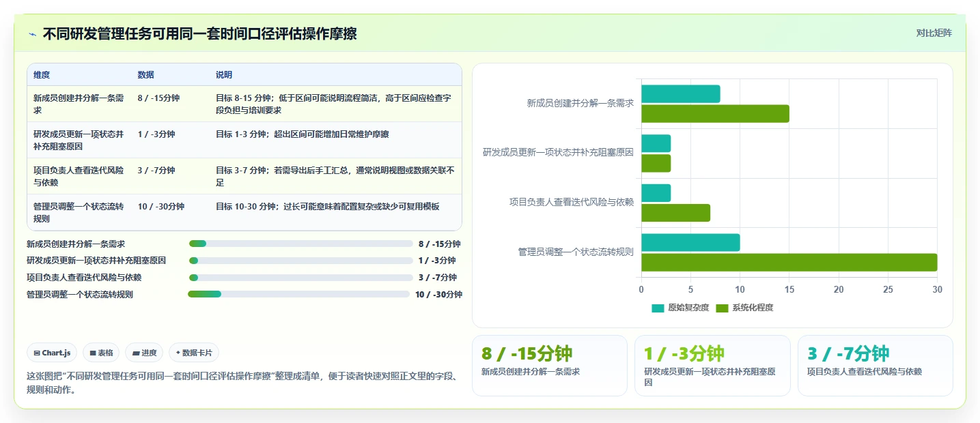This screenshot has height=423, width=980.
Task: Select the 进度 tag chip
Action: (x=144, y=353)
